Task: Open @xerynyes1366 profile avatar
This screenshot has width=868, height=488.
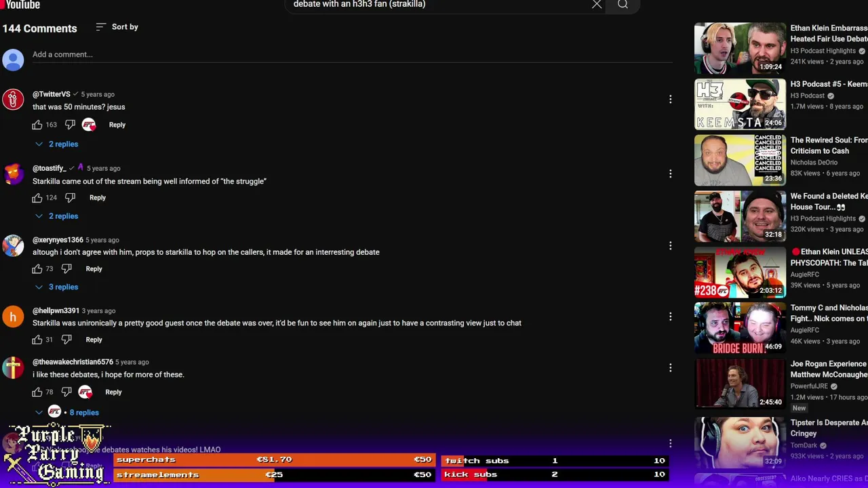Action: point(13,245)
